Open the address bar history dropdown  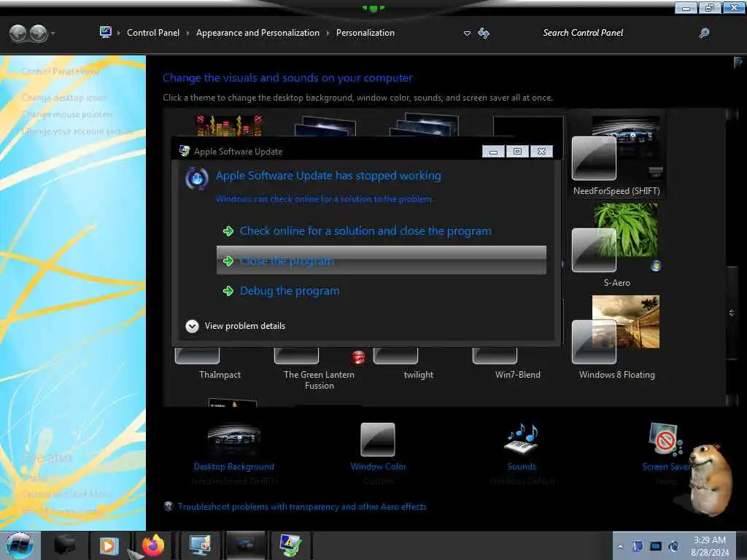(x=467, y=34)
